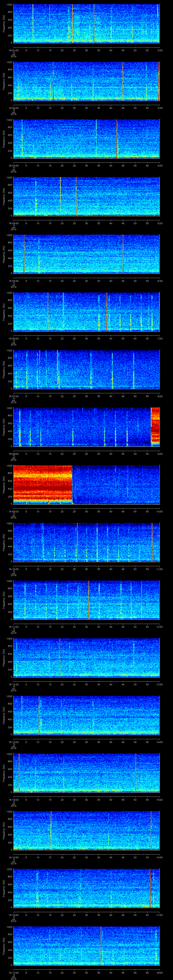Image resolution: width=173 pixels, height=980 pixels.
Task: Click the 16:14:00 start time label
Action: click(13, 800)
